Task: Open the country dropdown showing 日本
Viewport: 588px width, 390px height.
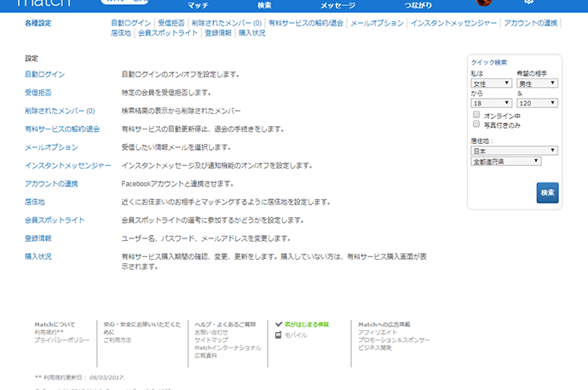Action: click(x=514, y=151)
